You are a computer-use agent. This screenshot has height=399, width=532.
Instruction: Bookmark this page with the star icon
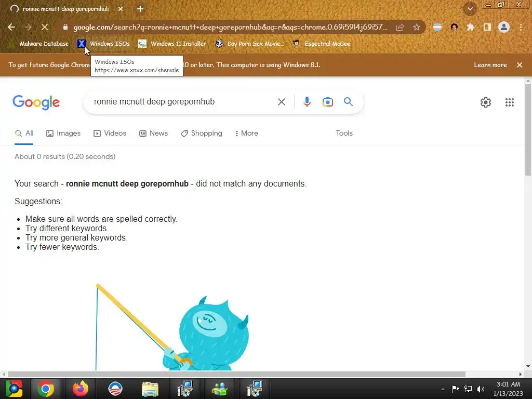[417, 27]
